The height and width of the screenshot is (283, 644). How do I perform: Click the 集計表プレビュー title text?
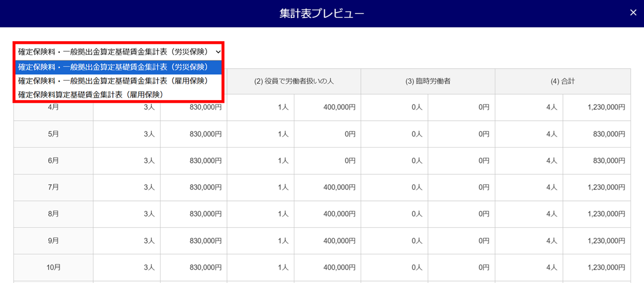tap(322, 13)
